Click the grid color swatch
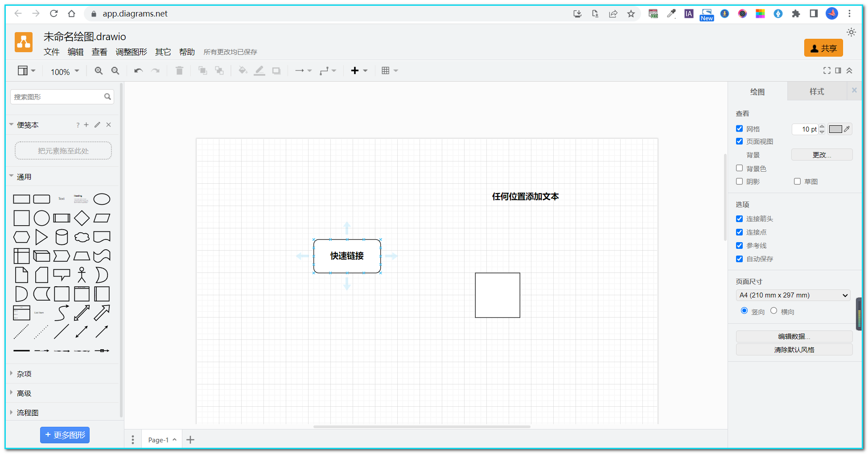 (835, 129)
